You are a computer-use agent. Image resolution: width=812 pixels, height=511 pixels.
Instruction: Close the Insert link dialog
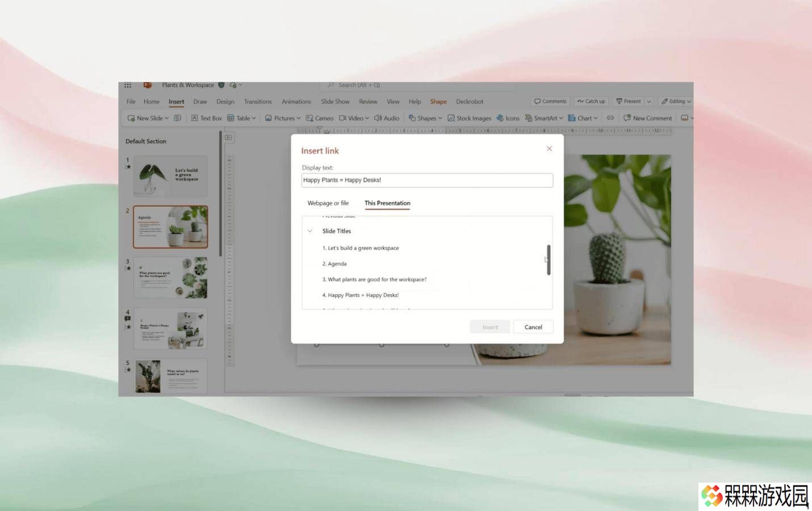click(x=549, y=149)
